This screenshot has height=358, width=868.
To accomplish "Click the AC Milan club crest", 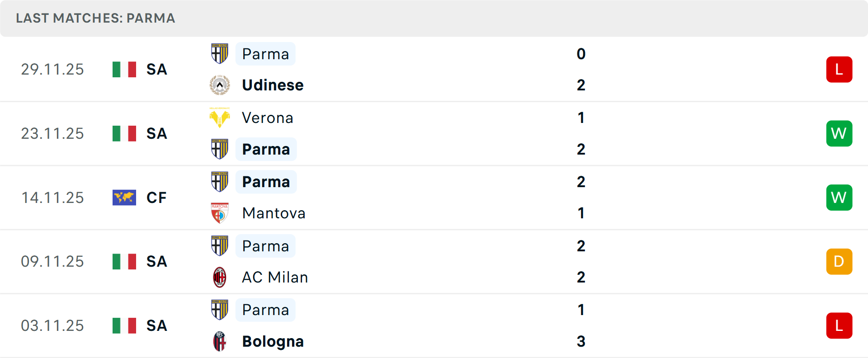I will click(x=220, y=277).
